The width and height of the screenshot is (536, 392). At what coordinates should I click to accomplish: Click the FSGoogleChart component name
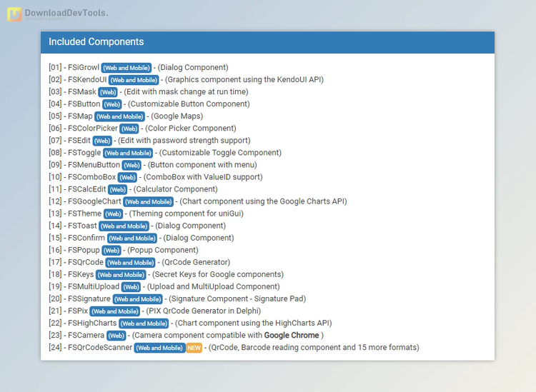coord(94,201)
